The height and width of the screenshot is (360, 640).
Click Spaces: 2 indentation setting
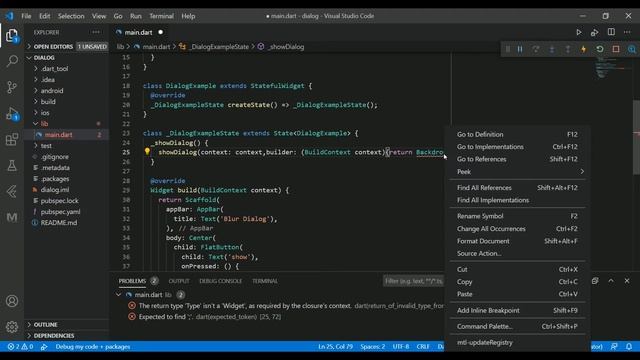pyautogui.click(x=373, y=347)
